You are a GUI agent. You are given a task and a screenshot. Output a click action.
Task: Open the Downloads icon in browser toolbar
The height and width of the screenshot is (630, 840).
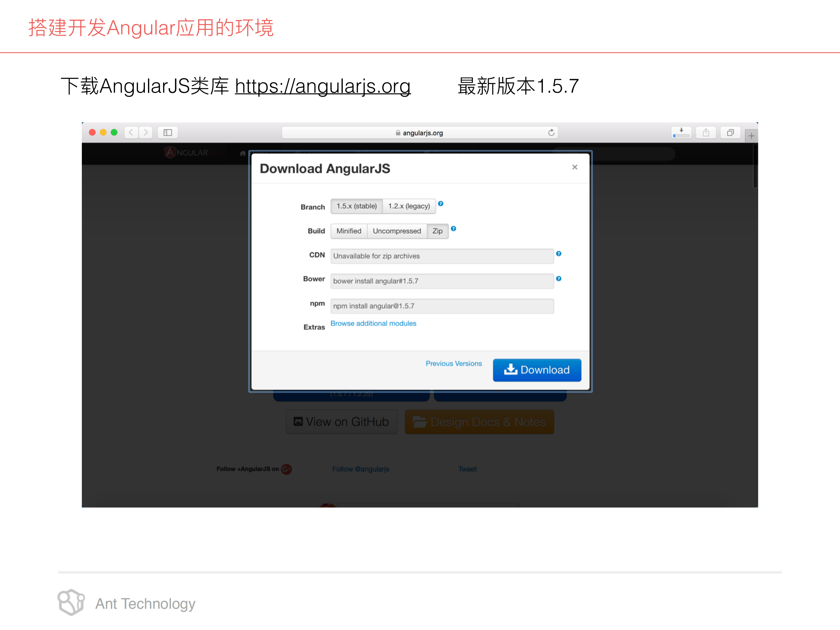(x=681, y=133)
